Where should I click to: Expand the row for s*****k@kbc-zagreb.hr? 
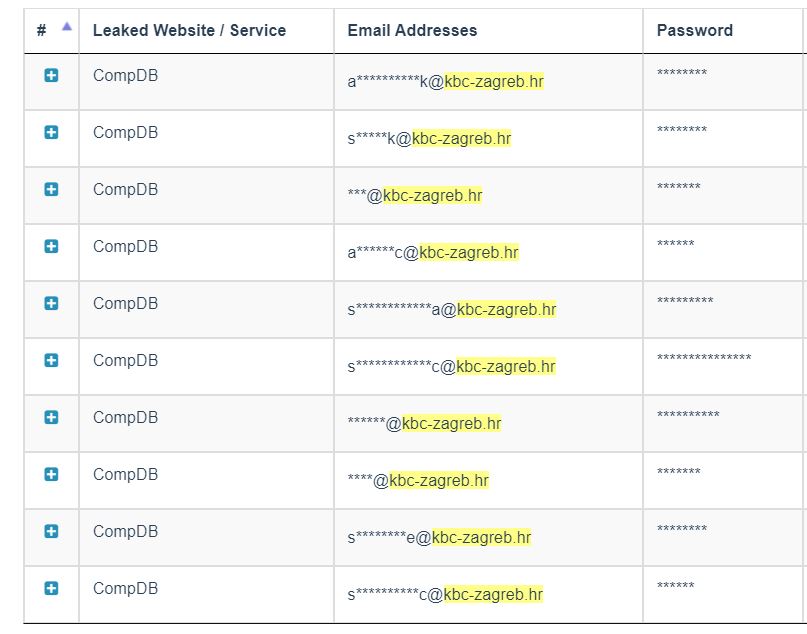point(51,133)
